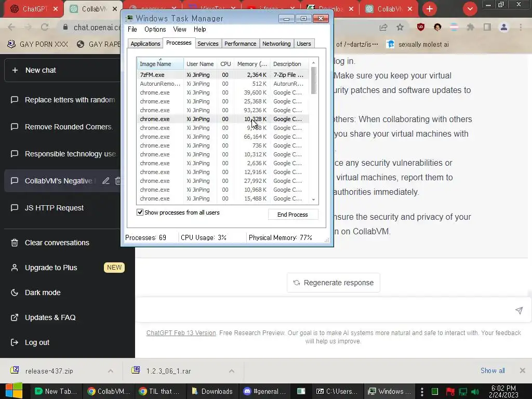Image resolution: width=532 pixels, height=399 pixels.
Task: Close the downloads bar
Action: coord(523,370)
